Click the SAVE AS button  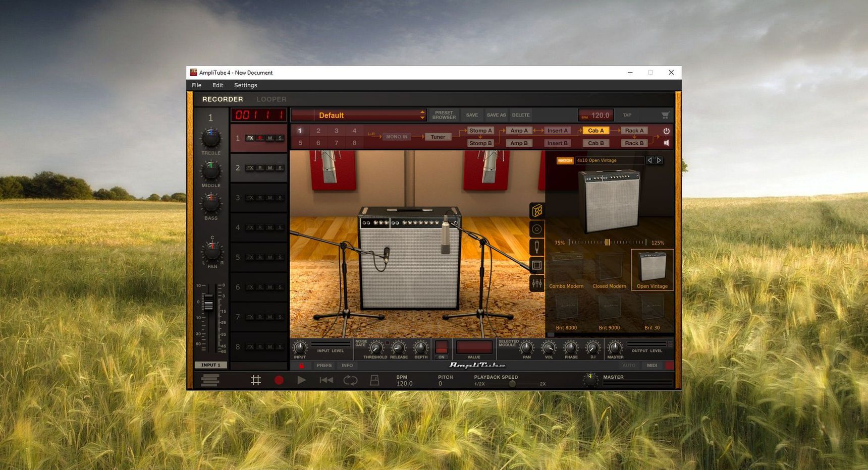coord(496,115)
